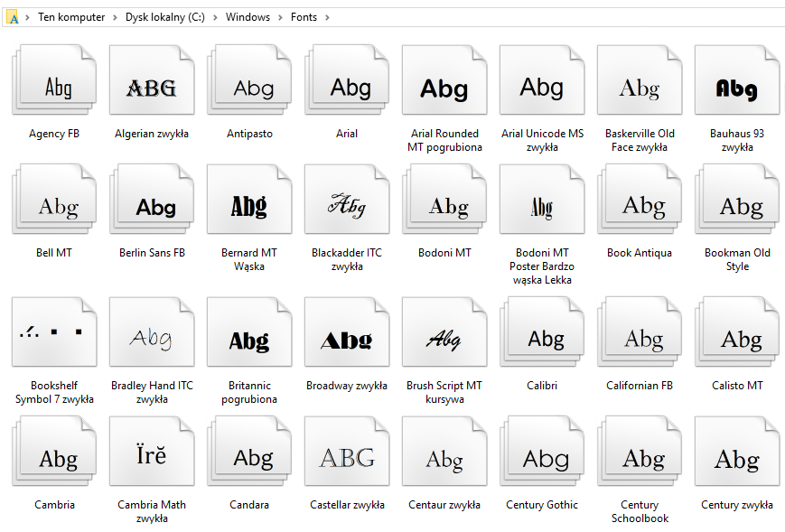
Task: Select the Agency FB font icon
Action: pos(54,80)
